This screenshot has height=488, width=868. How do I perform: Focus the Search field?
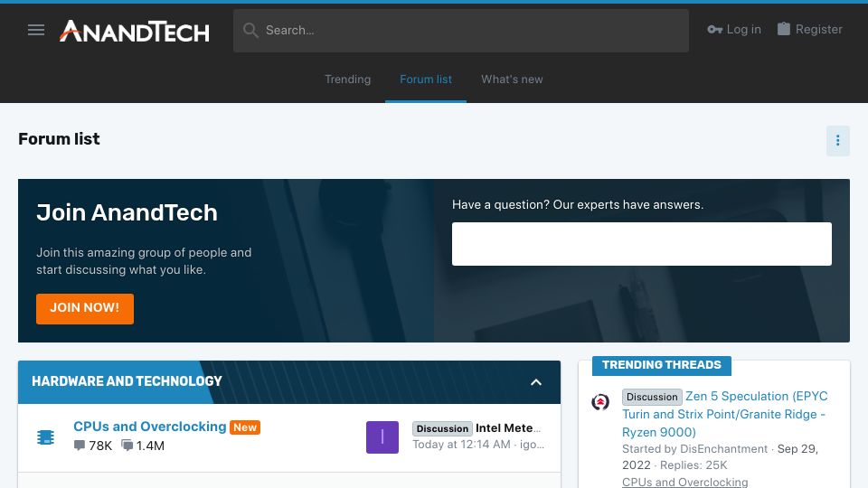tap(460, 31)
